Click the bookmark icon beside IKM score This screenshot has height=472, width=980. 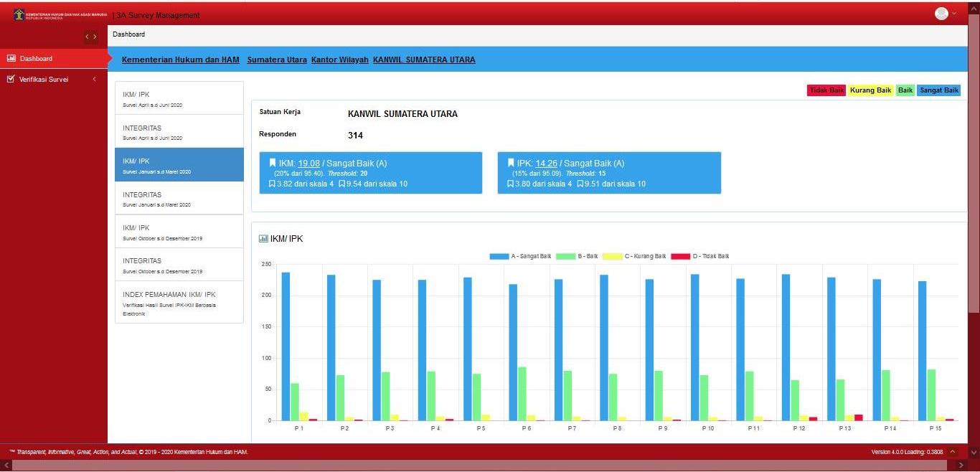coord(273,164)
